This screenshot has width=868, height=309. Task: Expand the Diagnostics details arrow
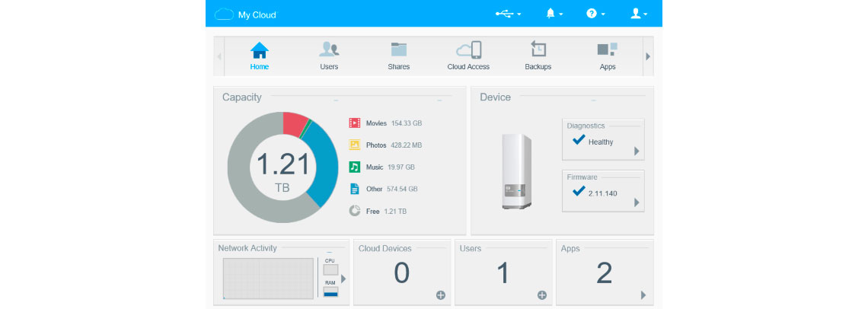pyautogui.click(x=637, y=151)
